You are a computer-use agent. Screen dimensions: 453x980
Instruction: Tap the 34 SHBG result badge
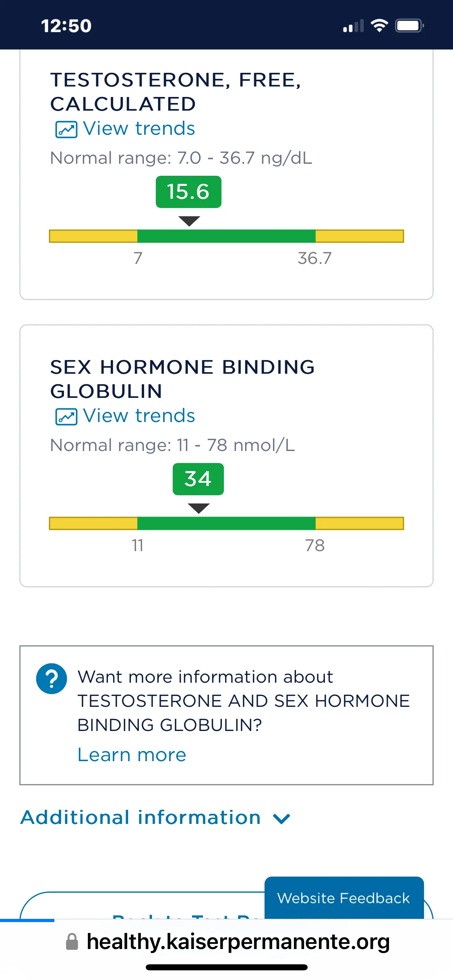[x=198, y=479]
